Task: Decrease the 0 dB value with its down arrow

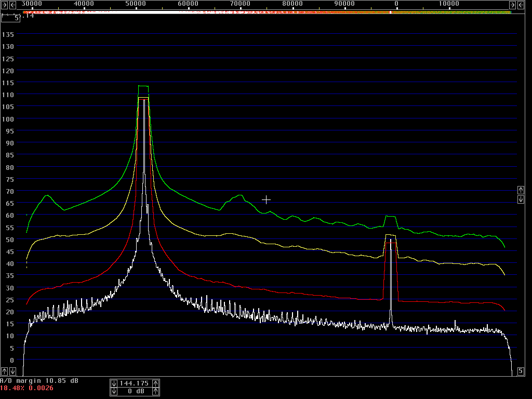Action: [114, 392]
